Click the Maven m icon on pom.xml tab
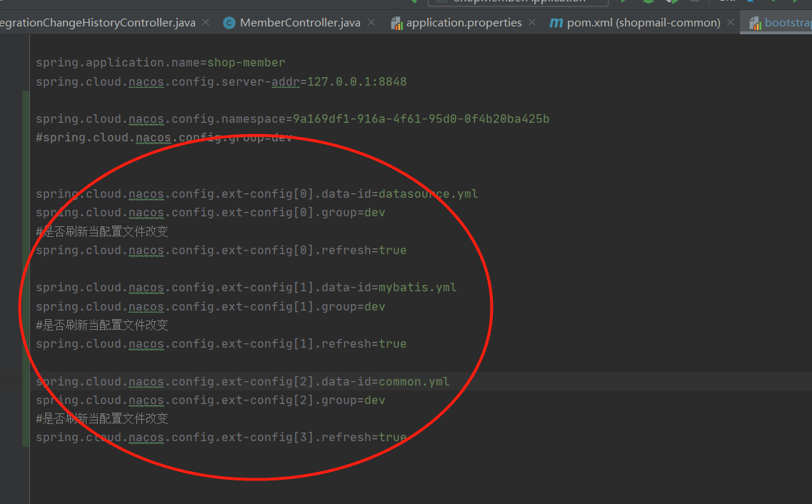 556,23
